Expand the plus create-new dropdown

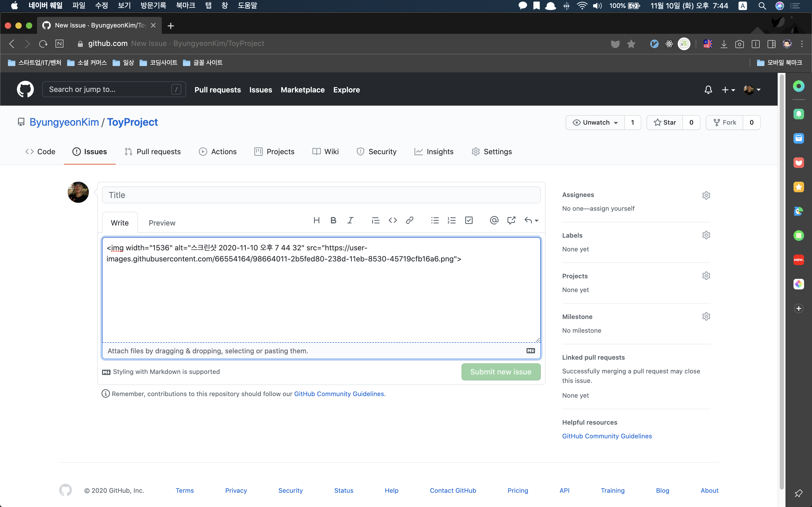point(728,90)
